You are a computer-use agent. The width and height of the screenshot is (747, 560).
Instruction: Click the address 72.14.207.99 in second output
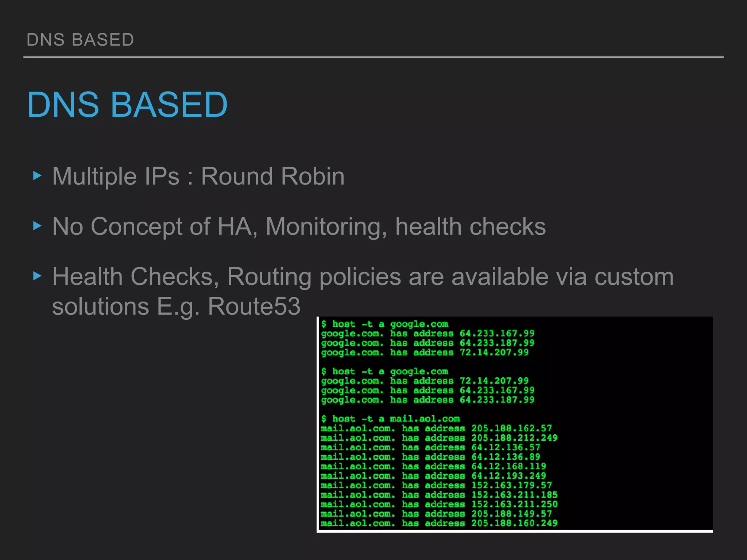[494, 381]
